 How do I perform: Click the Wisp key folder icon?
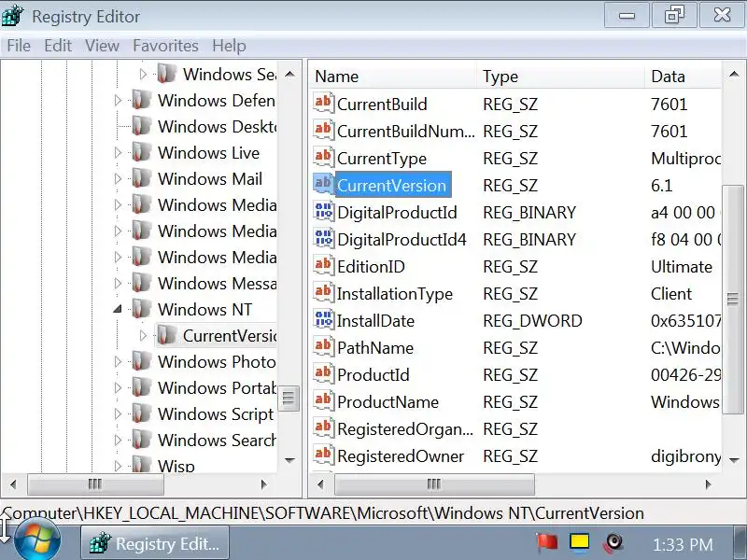[x=142, y=464]
